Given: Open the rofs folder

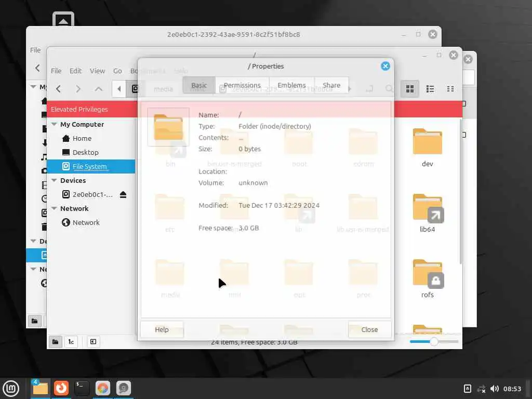Looking at the screenshot, I should pyautogui.click(x=427, y=278).
